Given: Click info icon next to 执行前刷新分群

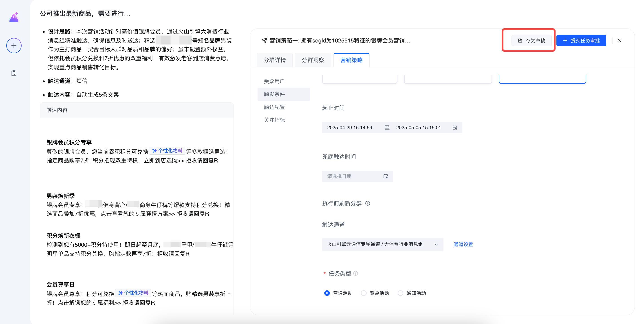Looking at the screenshot, I should point(368,203).
